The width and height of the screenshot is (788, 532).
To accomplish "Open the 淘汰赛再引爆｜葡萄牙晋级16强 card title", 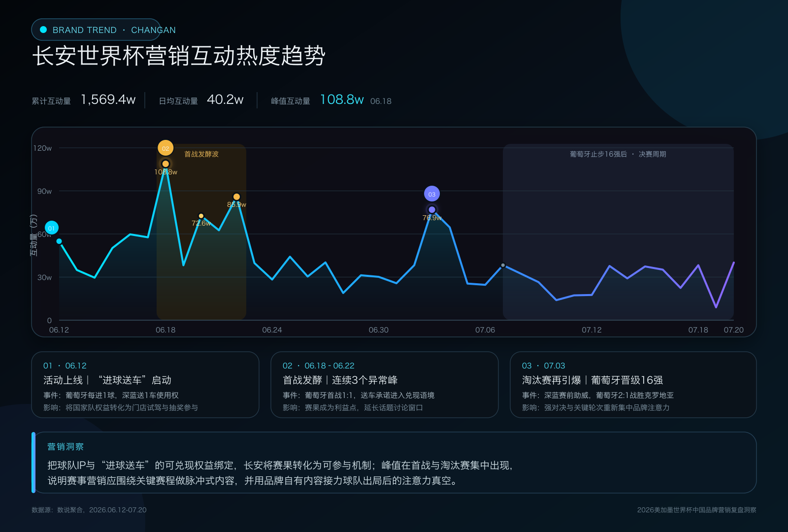I will [x=592, y=380].
